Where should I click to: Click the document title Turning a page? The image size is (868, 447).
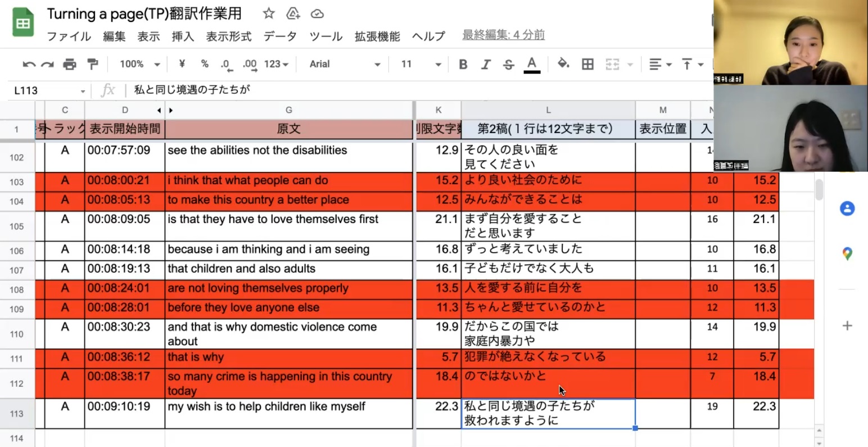click(x=144, y=14)
